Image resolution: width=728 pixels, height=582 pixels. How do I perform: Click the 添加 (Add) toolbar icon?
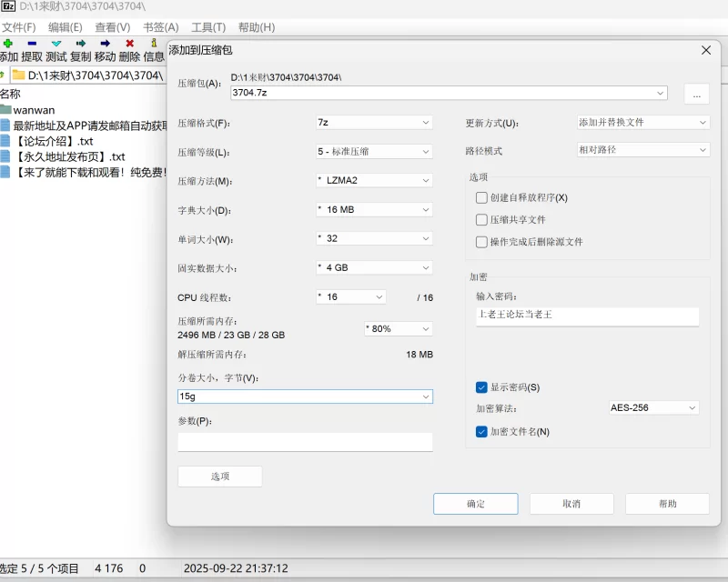(x=8, y=43)
